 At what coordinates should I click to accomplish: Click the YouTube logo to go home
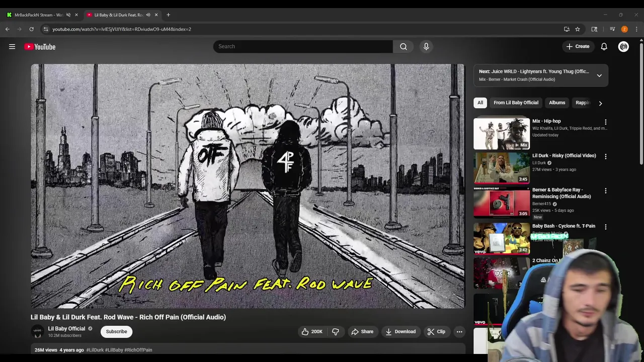(x=40, y=47)
